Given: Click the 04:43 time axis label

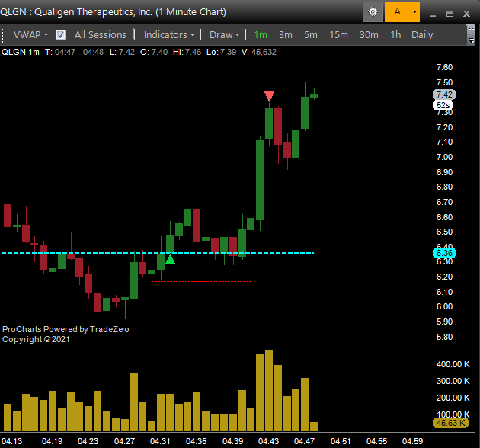Looking at the screenshot, I should tap(268, 441).
